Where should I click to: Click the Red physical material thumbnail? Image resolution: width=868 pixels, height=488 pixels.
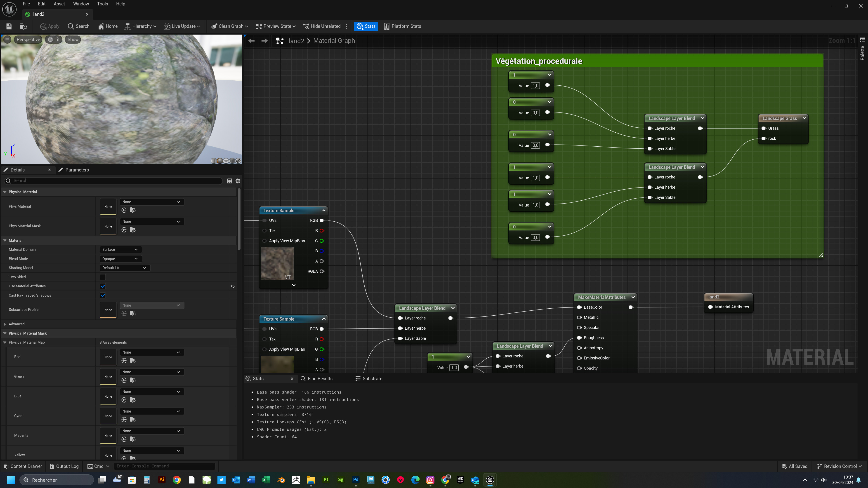[x=108, y=357]
